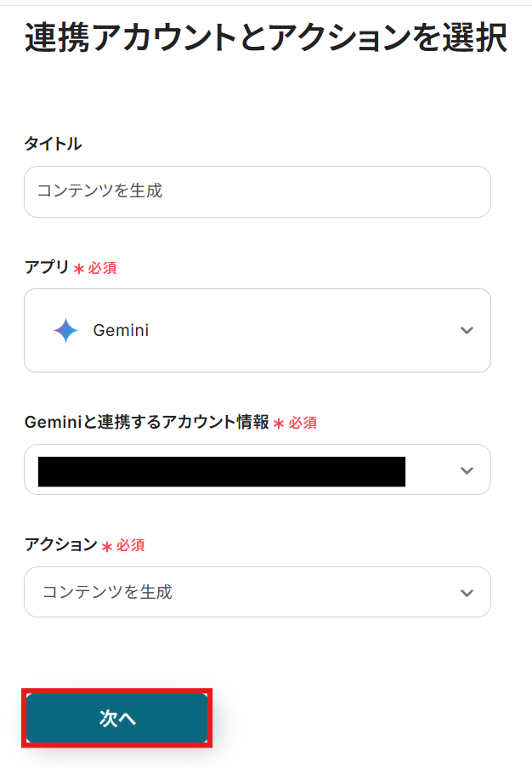Click the タイトル field label
Screen dimensions: 532x768
[53, 144]
